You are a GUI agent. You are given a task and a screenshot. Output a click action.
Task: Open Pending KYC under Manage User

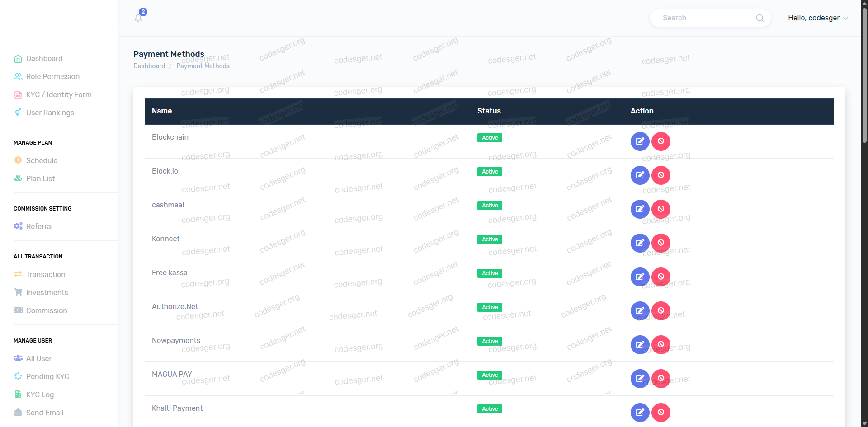tap(47, 377)
